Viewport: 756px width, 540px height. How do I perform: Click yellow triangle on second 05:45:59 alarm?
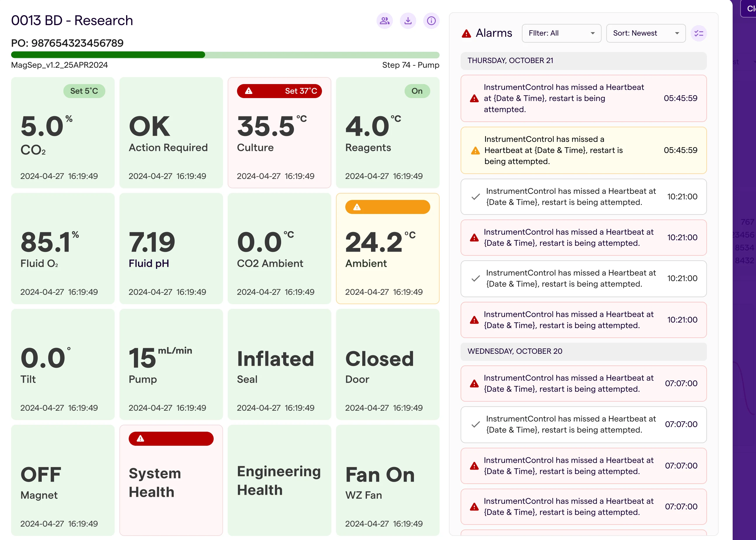pos(475,150)
